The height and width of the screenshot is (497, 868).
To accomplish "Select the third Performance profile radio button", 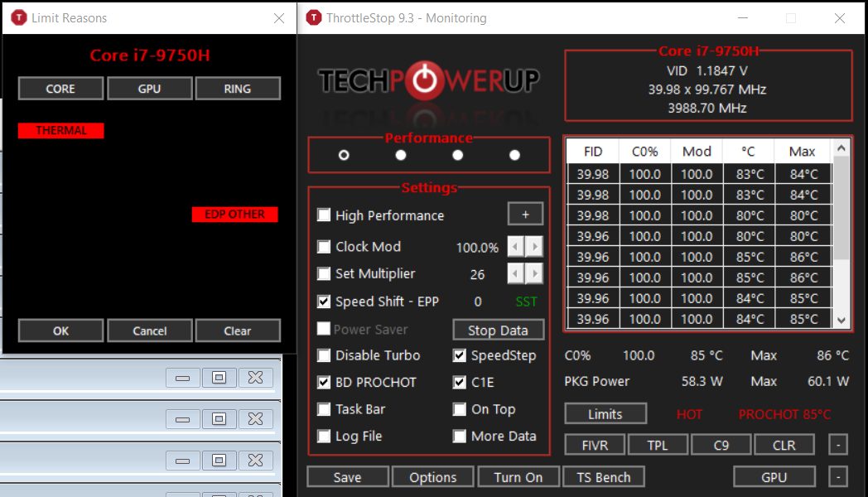I will pyautogui.click(x=458, y=156).
